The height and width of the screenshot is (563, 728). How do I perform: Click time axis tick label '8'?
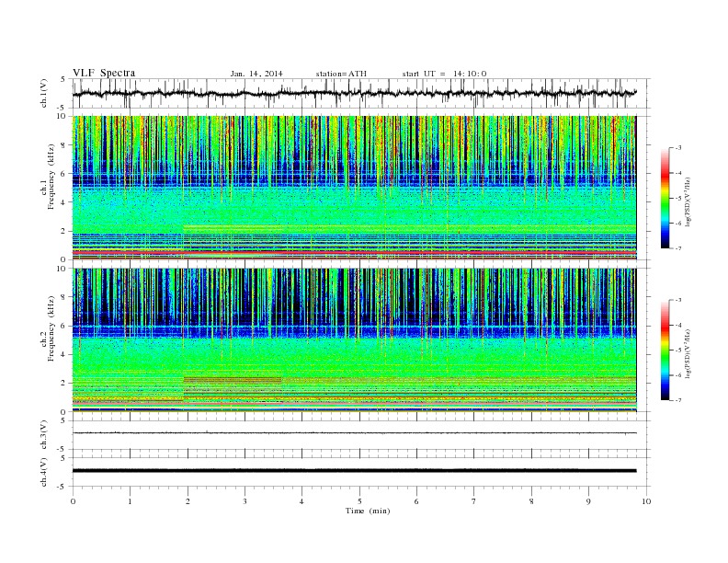tap(531, 501)
